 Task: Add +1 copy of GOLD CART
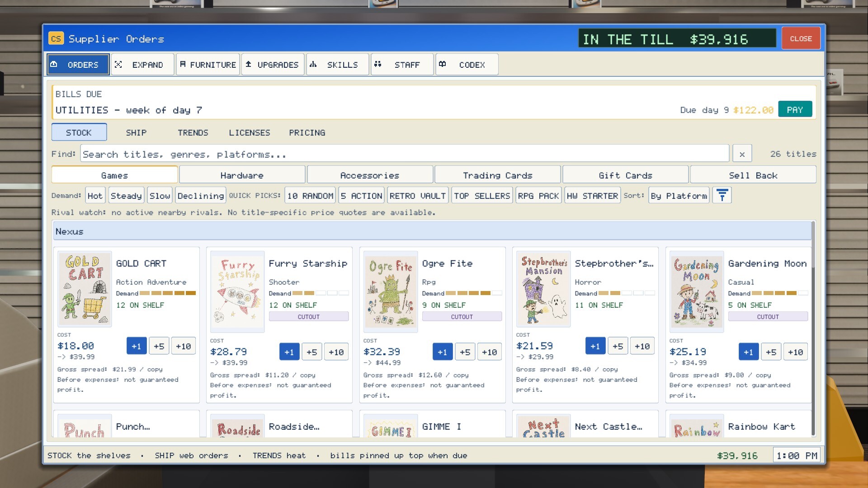137,346
